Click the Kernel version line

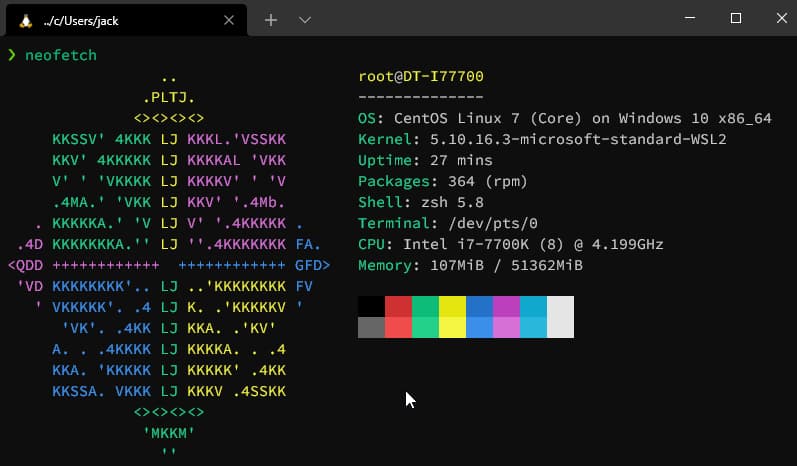click(542, 139)
